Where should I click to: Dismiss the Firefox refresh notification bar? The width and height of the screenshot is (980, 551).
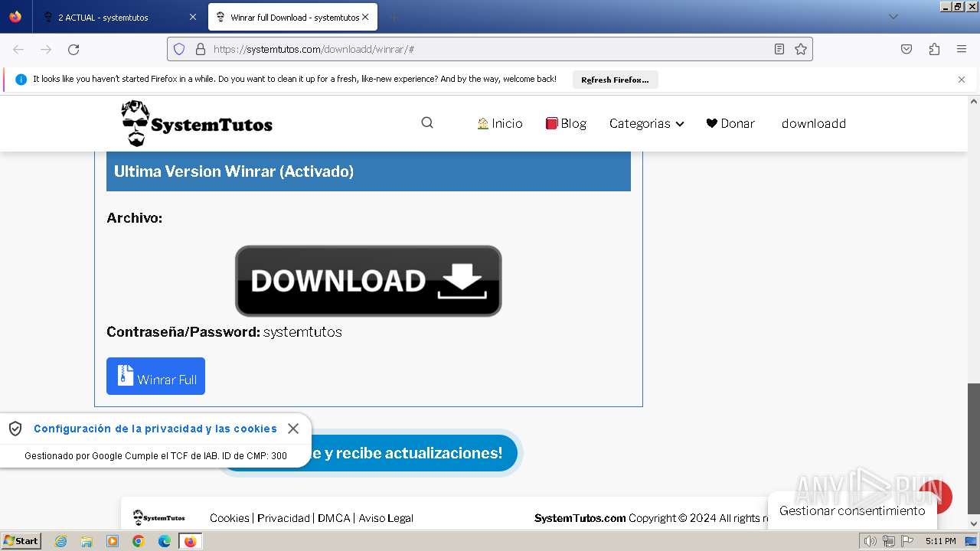pyautogui.click(x=962, y=80)
